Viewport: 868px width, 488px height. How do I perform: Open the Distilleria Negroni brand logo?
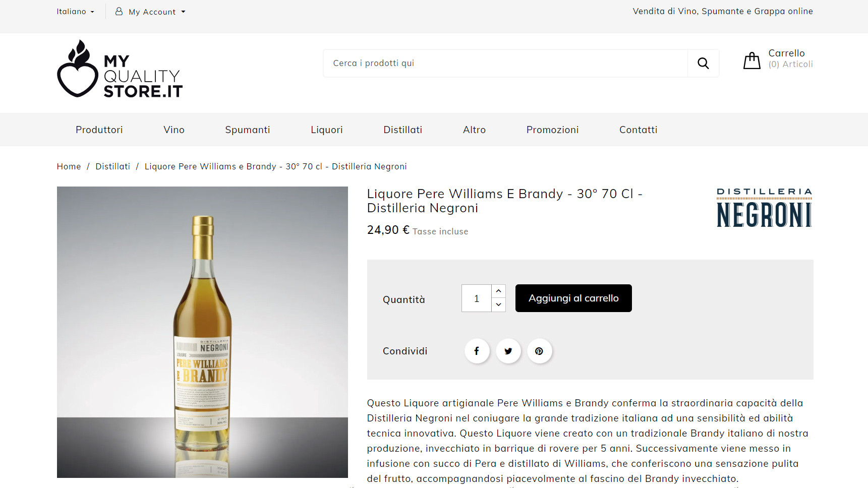tap(764, 208)
